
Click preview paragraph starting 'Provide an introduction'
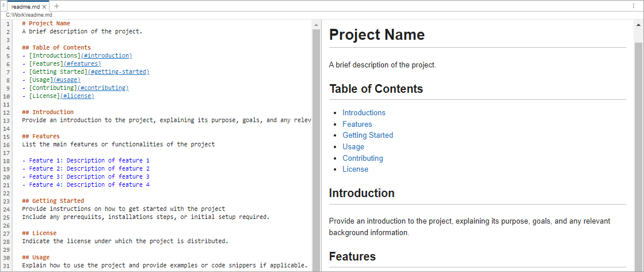[x=470, y=226]
